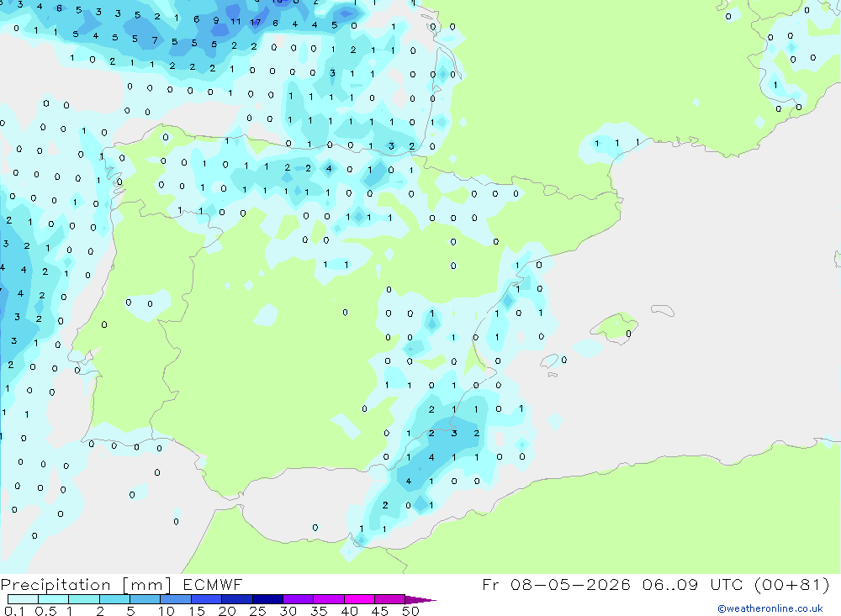
Task: Click the 2–5 mm legend color swatch
Action: pos(114,599)
